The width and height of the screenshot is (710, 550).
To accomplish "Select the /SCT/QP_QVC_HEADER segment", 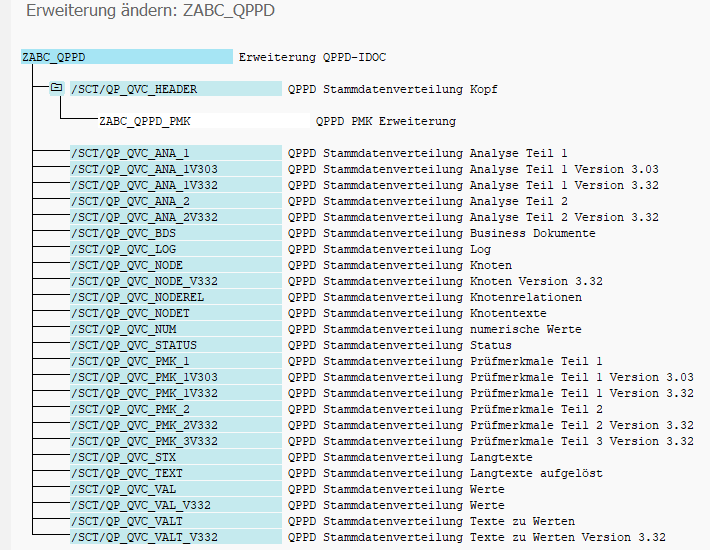I will point(134,89).
